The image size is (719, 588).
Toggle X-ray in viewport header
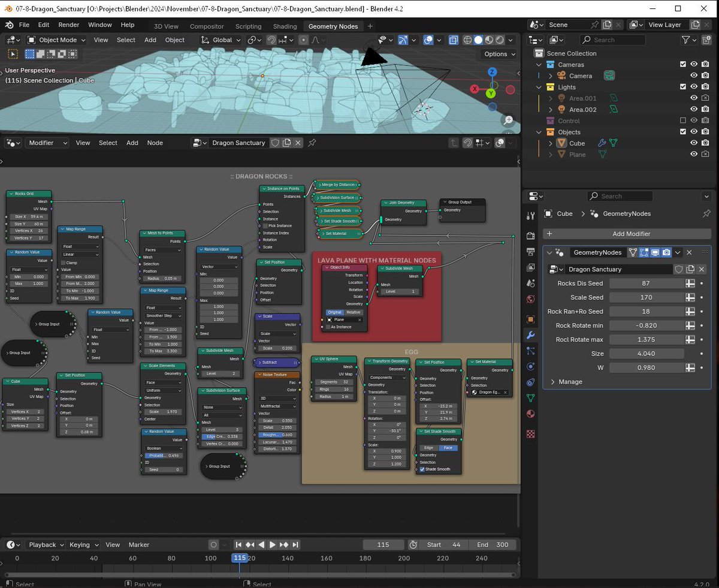click(x=454, y=40)
